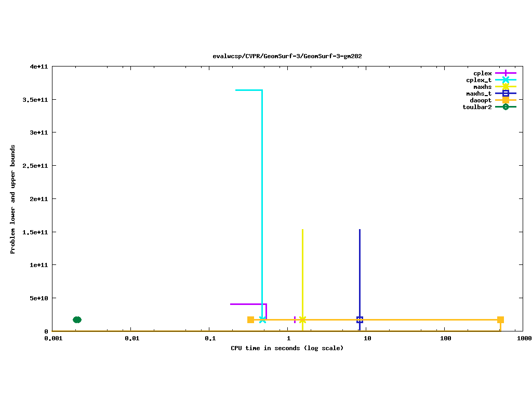The height and width of the screenshot is (399, 532).
Task: Click the blue maxhs_t hollow square marker
Action: click(360, 320)
